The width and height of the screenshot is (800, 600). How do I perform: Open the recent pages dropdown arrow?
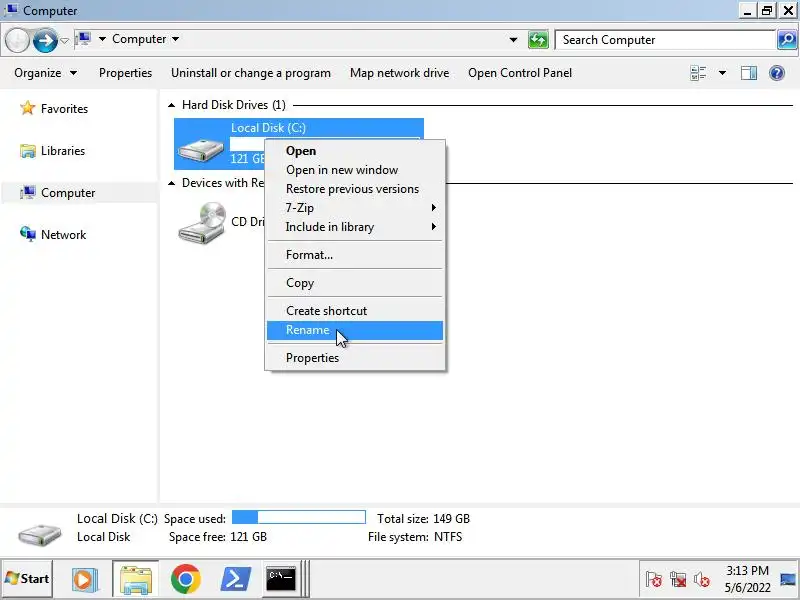tap(64, 40)
